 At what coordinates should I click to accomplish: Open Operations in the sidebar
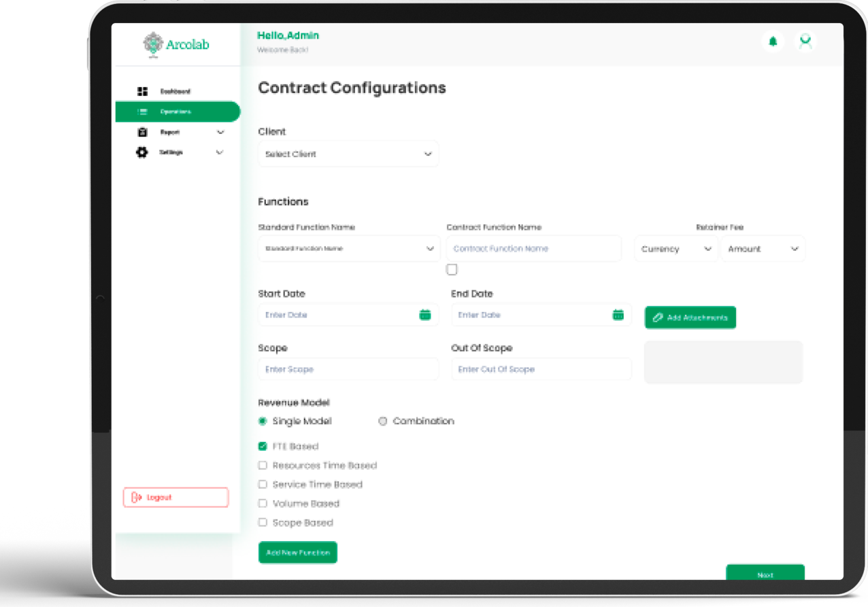(x=178, y=111)
